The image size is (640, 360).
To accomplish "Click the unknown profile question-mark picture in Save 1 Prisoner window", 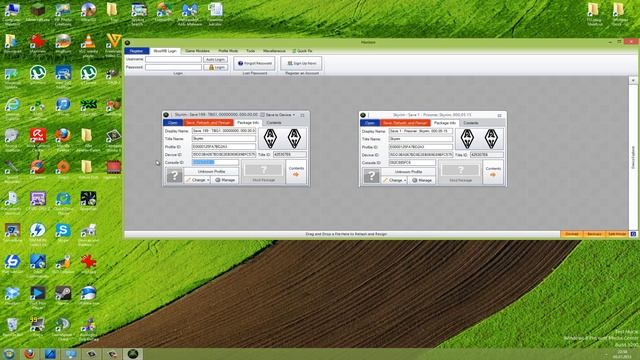I will [x=371, y=176].
